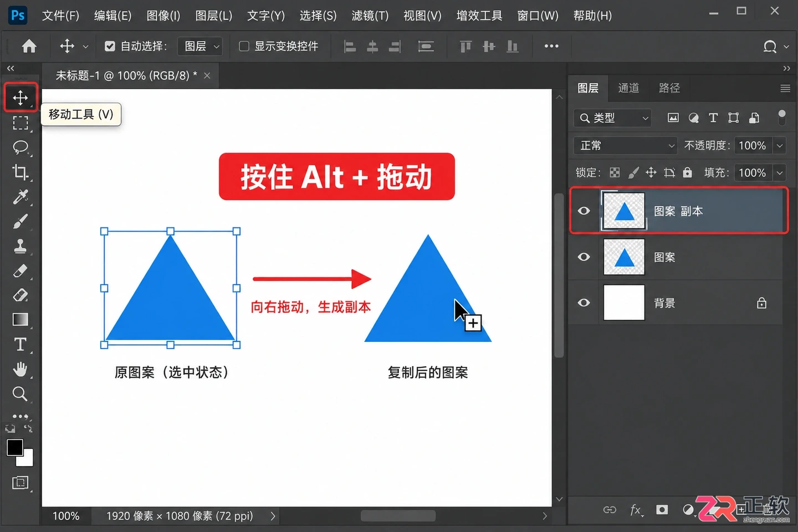Open the Layers panel menu
798x532 pixels.
pyautogui.click(x=785, y=88)
